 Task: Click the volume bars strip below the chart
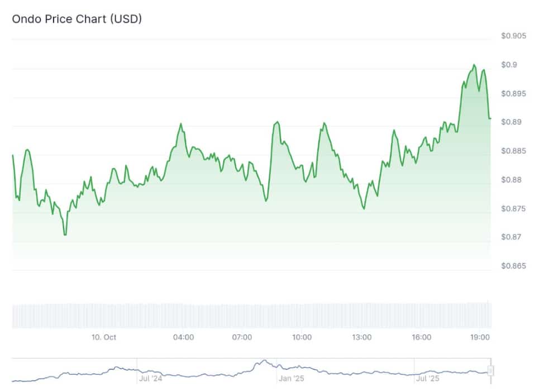pyautogui.click(x=251, y=316)
